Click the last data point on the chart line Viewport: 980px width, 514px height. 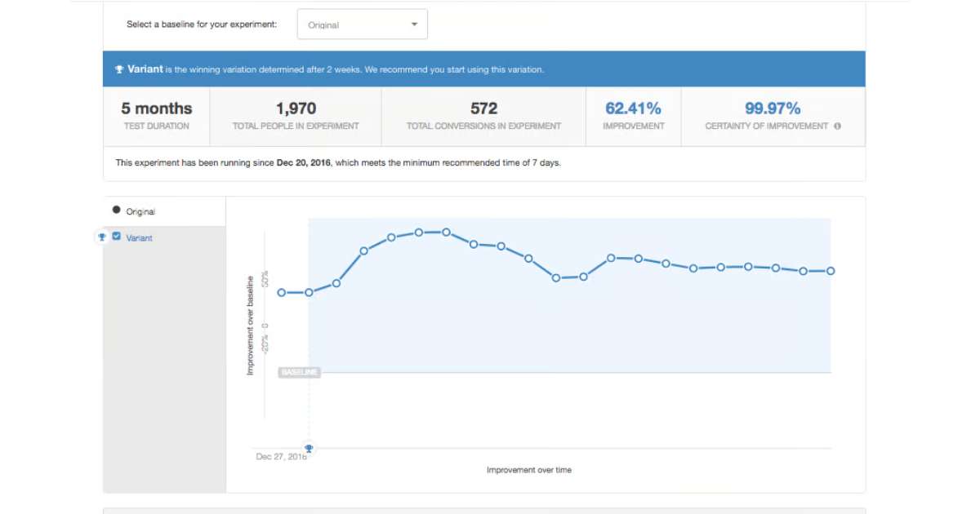click(x=831, y=271)
